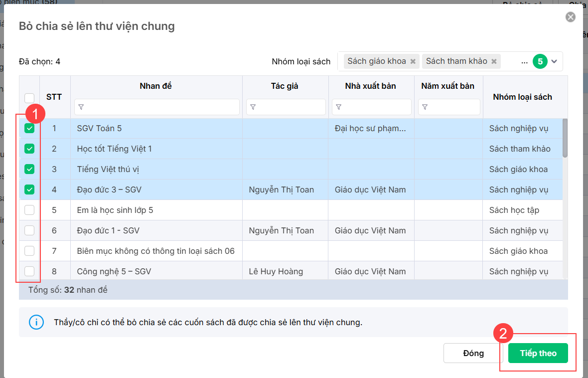Click the 'Tiếp theo' button
This screenshot has width=588, height=378.
pos(538,353)
